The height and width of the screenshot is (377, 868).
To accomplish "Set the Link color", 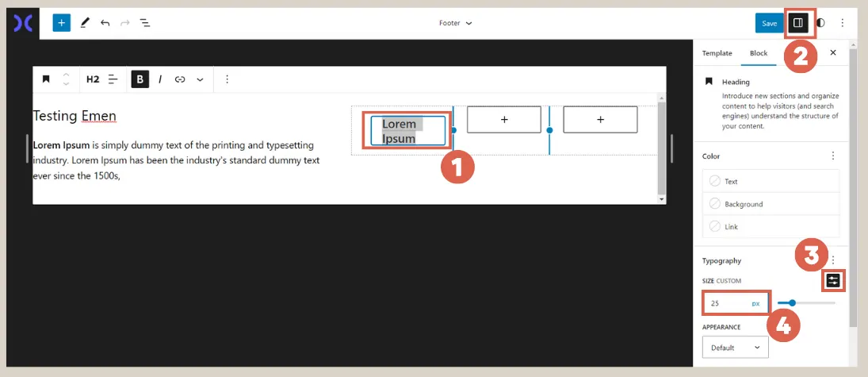I will tap(771, 227).
